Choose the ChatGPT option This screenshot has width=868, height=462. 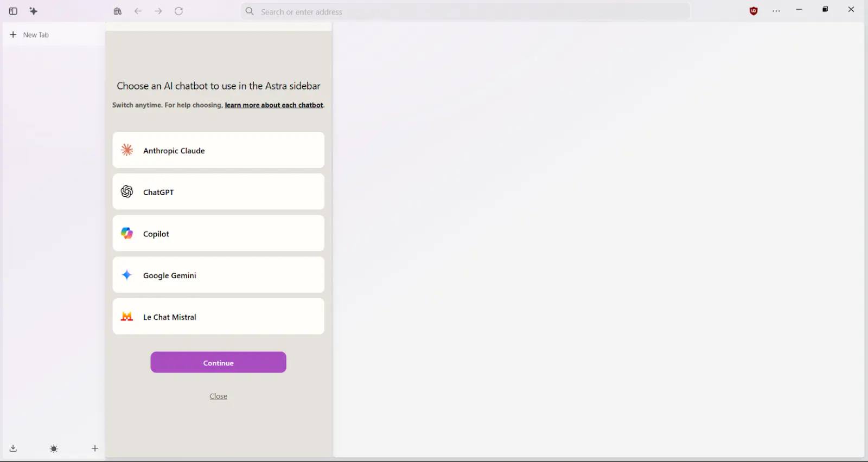[x=219, y=191]
